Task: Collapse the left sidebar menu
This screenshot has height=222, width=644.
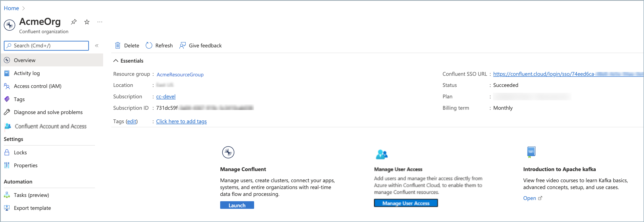Action: (97, 46)
